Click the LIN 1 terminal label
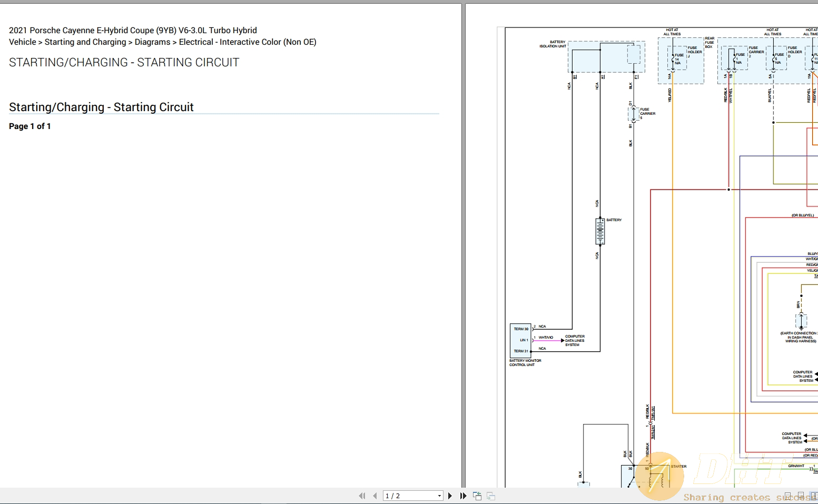 [524, 340]
